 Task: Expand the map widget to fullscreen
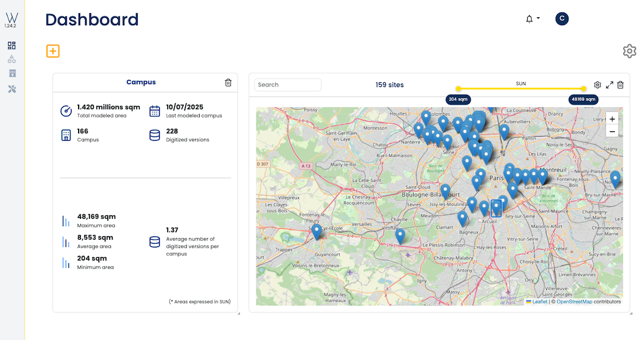click(x=609, y=85)
